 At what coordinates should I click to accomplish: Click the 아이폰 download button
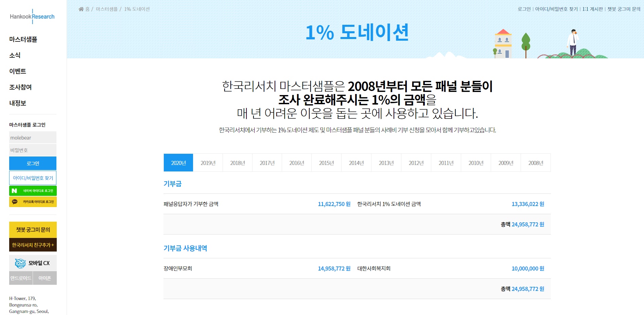45,278
